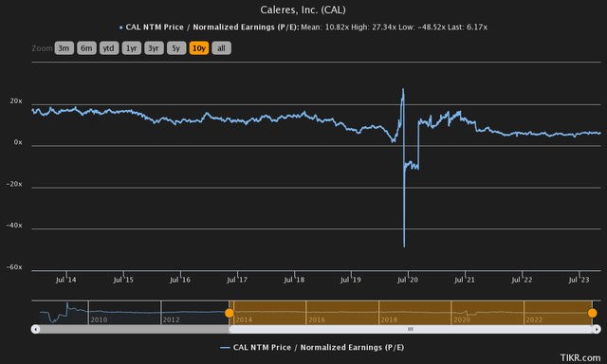Show all data with the all button
Viewport: 607px width, 364px height.
[x=221, y=48]
